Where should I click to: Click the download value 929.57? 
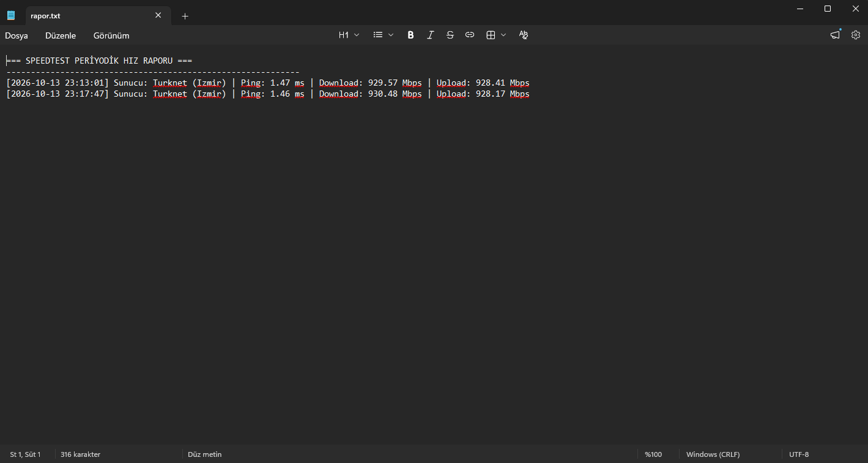pos(383,83)
